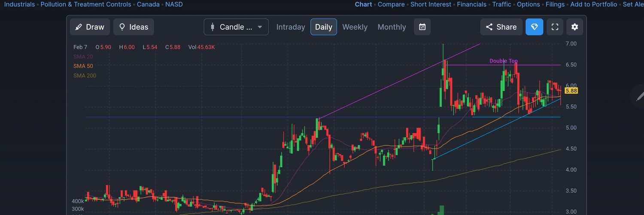The image size is (644, 215).
Task: Click the 4.50 price axis label
Action: tap(571, 149)
